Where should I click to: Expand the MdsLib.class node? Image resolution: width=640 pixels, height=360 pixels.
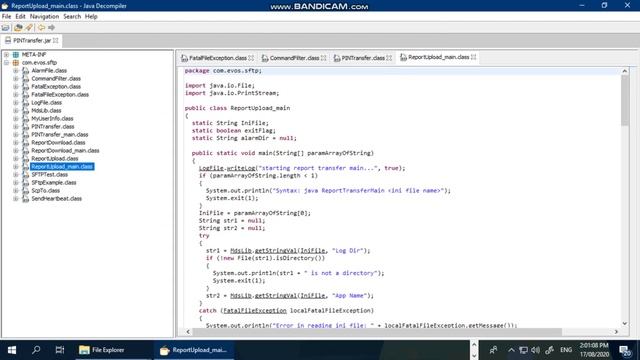pos(16,111)
